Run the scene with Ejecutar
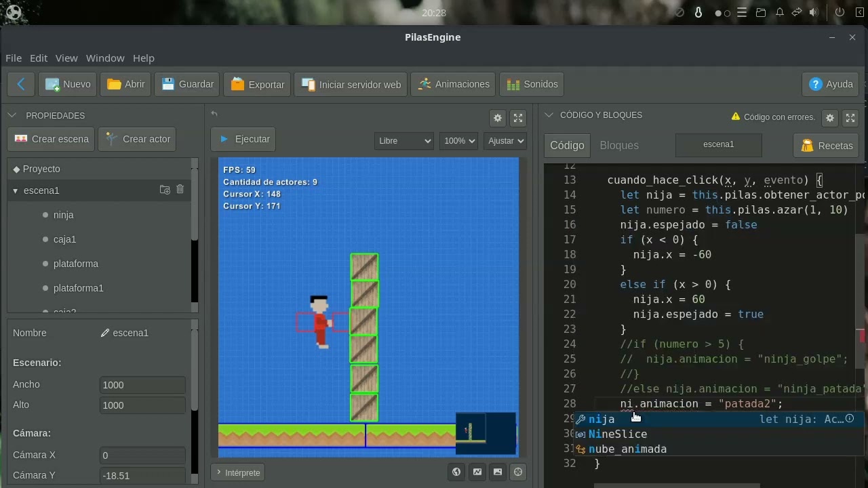The width and height of the screenshot is (868, 488). [x=243, y=139]
